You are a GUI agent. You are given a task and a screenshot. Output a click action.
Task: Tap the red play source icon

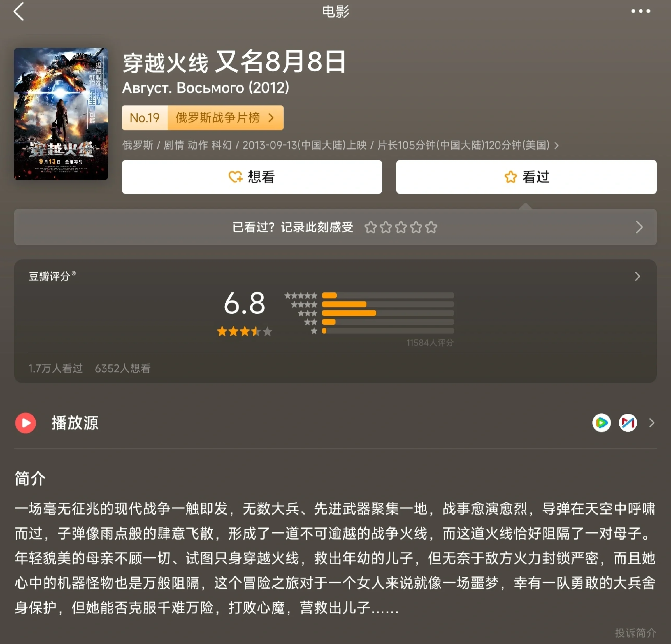pyautogui.click(x=26, y=423)
